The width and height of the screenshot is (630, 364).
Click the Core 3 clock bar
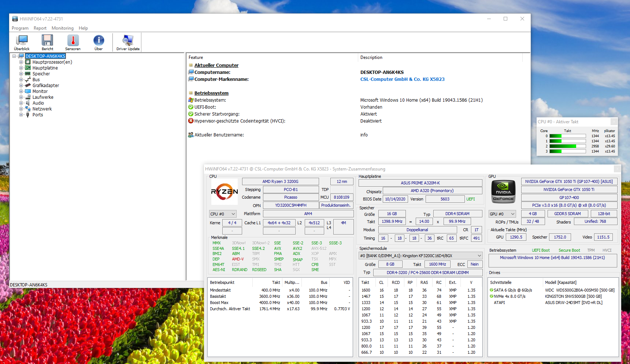pos(567,151)
